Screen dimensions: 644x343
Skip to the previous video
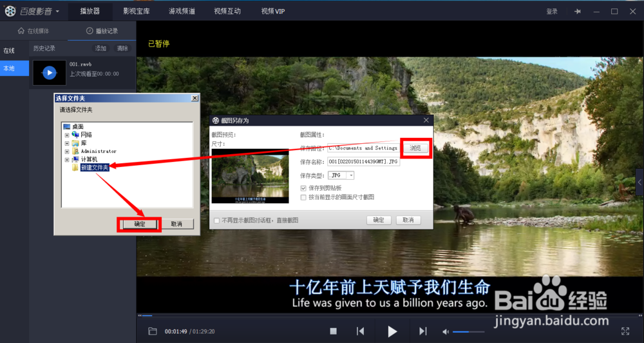tap(360, 331)
